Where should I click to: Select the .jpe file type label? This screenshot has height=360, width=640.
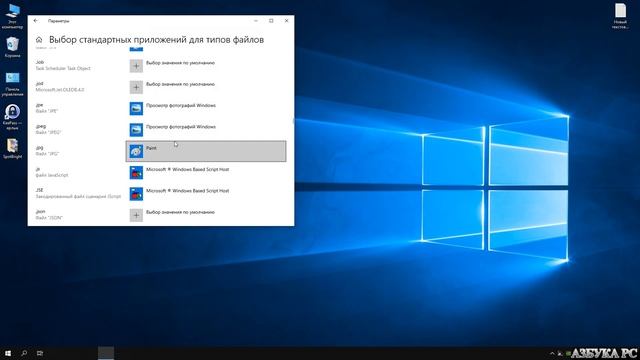click(x=47, y=108)
